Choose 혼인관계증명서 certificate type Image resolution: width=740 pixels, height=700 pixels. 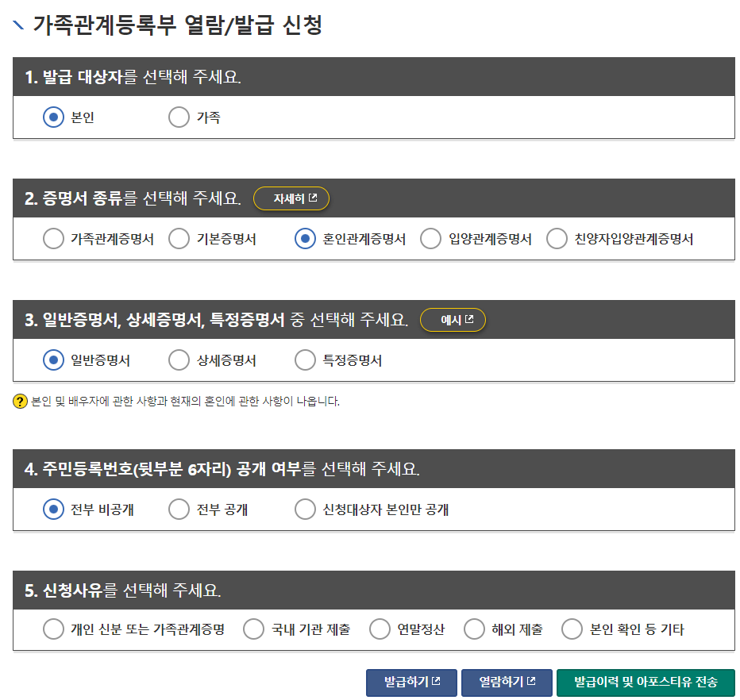coord(305,239)
